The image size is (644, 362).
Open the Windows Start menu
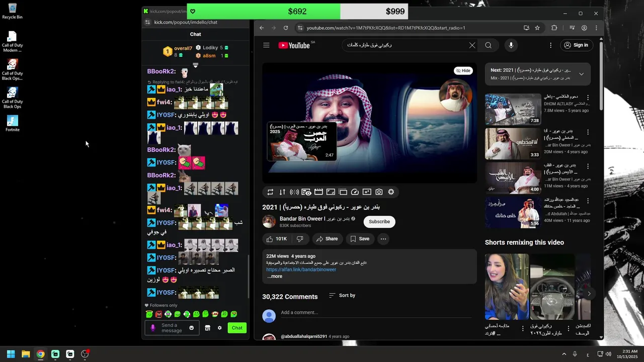(x=11, y=354)
